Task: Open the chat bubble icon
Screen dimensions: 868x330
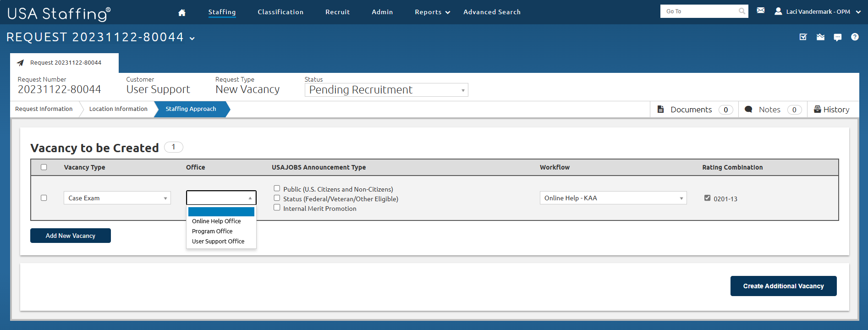Action: click(838, 37)
